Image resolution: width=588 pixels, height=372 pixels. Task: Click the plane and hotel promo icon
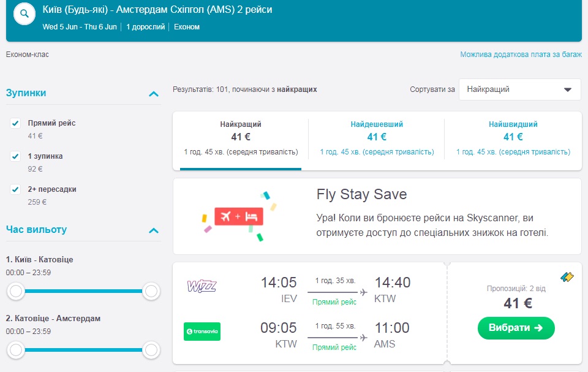[238, 216]
